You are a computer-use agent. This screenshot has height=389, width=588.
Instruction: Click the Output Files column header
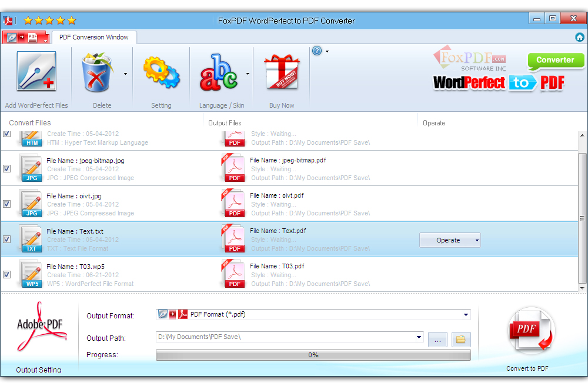point(225,123)
